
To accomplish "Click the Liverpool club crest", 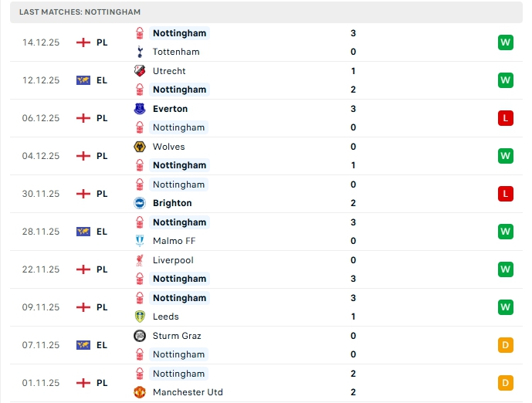I will click(x=140, y=261).
